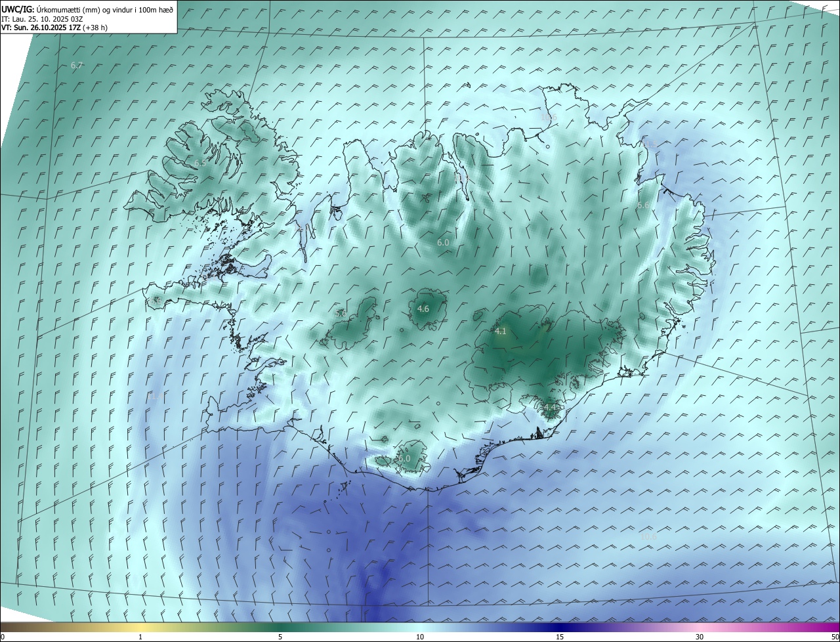Click the 10.6 value on the north coast
The width and height of the screenshot is (840, 642).
pos(548,118)
